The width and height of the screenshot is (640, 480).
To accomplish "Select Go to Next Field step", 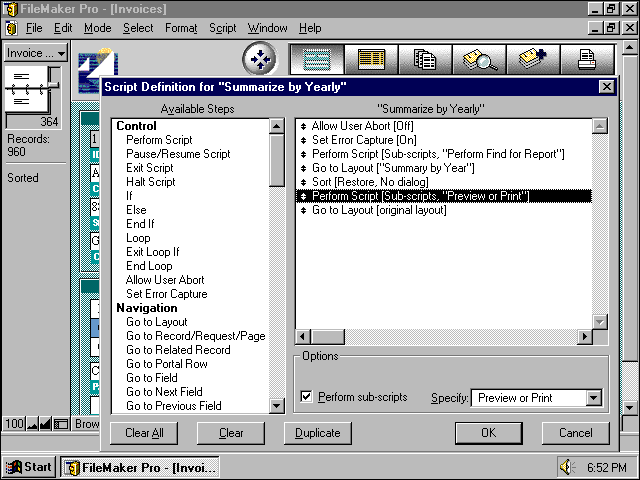I will click(x=164, y=392).
